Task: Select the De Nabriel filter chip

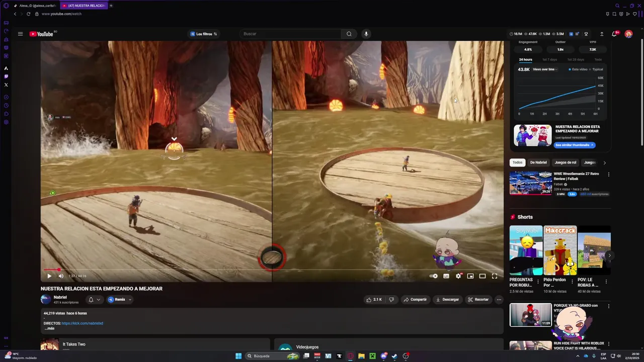Action: click(x=538, y=162)
